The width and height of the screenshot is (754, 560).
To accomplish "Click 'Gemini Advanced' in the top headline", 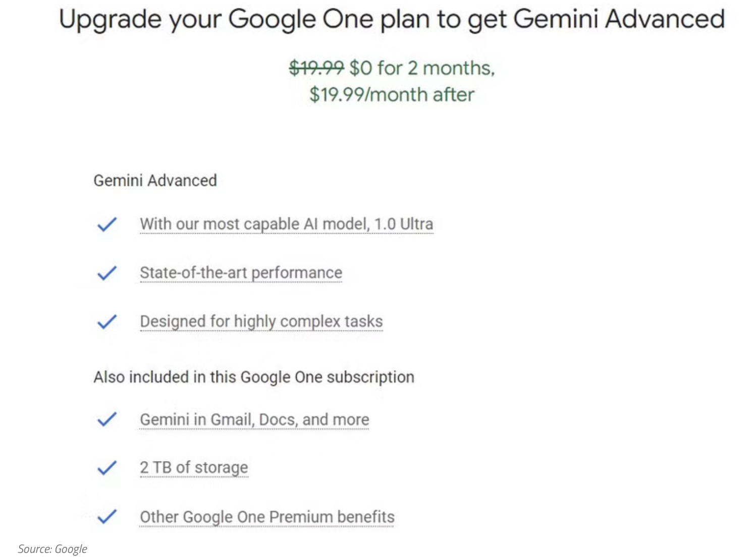I will tap(619, 19).
